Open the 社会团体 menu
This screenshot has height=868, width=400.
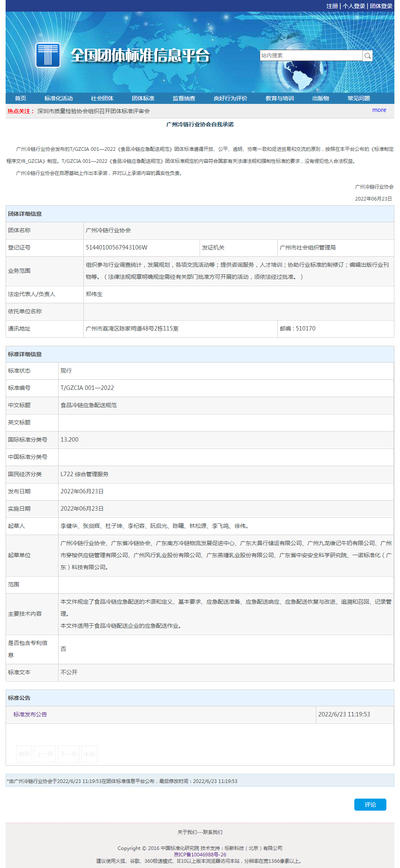point(102,98)
